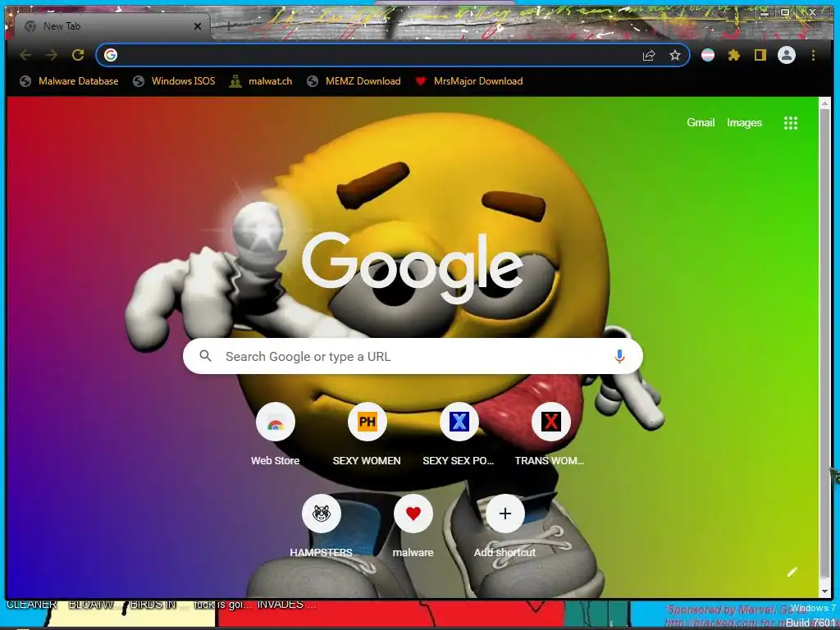Image resolution: width=840 pixels, height=630 pixels.
Task: Open the Web Store shortcut
Action: (276, 435)
